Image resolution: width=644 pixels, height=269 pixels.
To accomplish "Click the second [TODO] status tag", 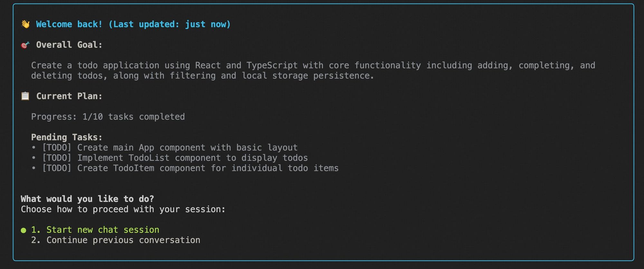I will coord(57,158).
